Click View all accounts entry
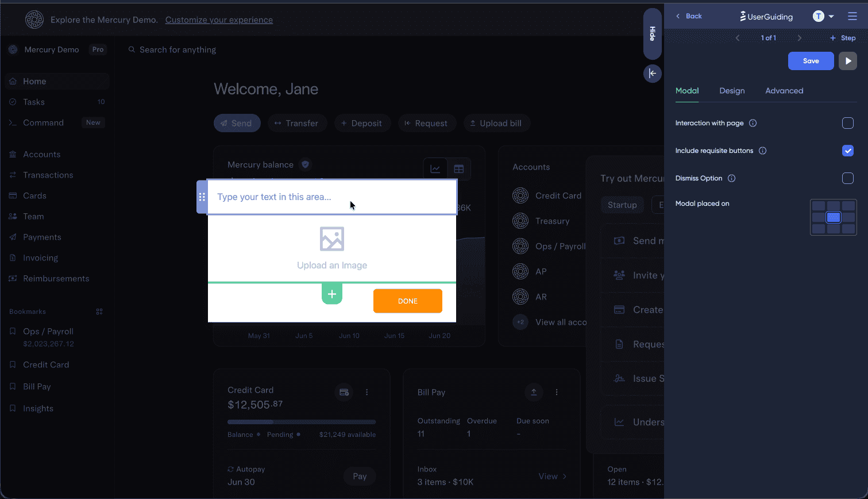The image size is (868, 499). 550,322
